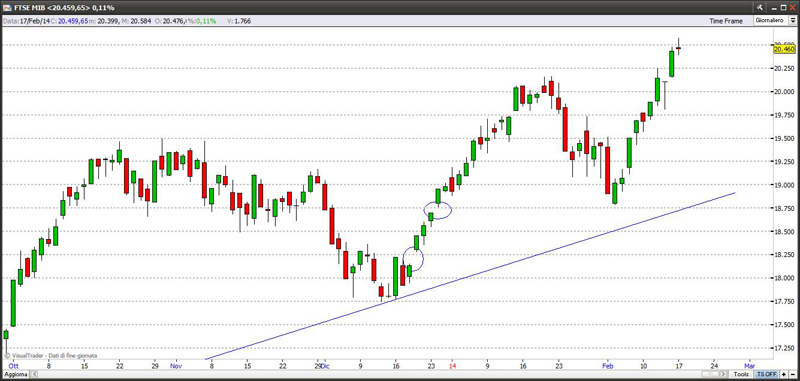
Task: Click the 'Ott' label on date axis
Action: pyautogui.click(x=13, y=366)
